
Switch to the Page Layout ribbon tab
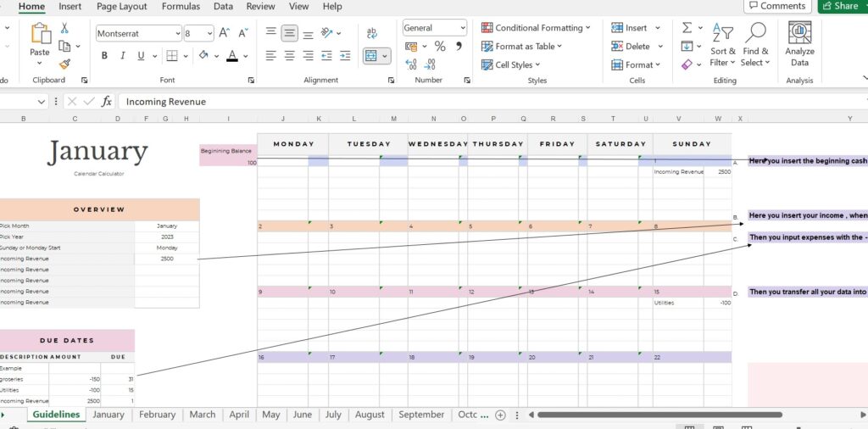(x=121, y=7)
